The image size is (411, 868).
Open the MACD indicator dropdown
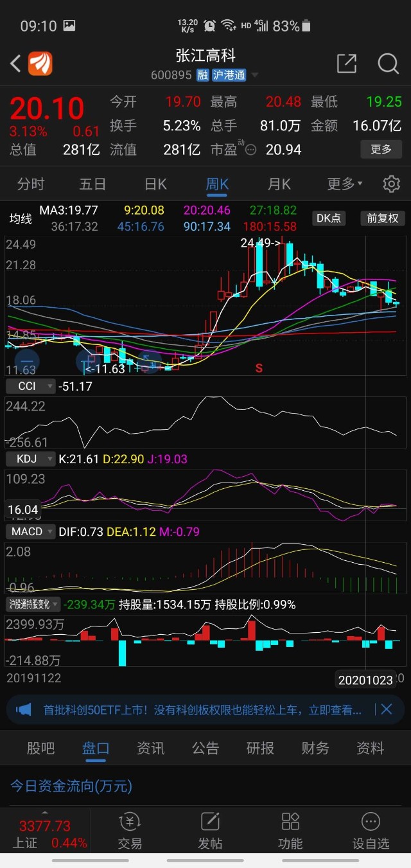33,531
